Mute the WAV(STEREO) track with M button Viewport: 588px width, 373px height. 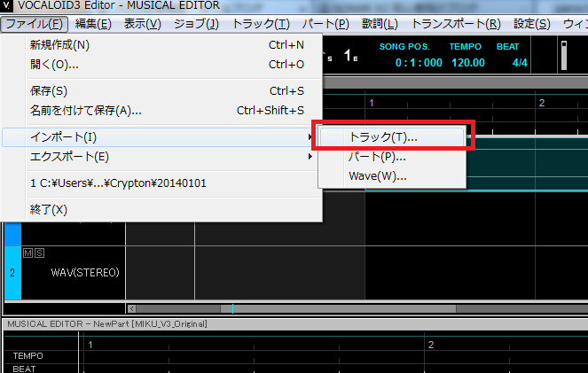tap(27, 253)
